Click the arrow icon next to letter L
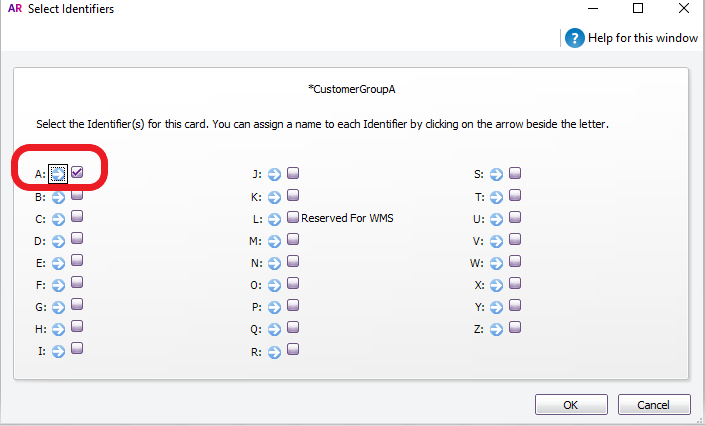The image size is (705, 426). [x=274, y=219]
